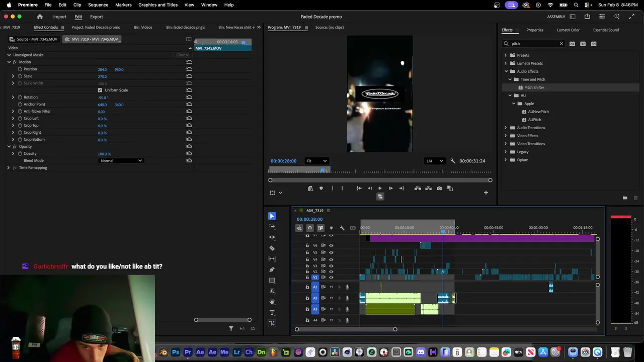Select the Razor tool in tools panel
644x362 pixels.
point(272,248)
